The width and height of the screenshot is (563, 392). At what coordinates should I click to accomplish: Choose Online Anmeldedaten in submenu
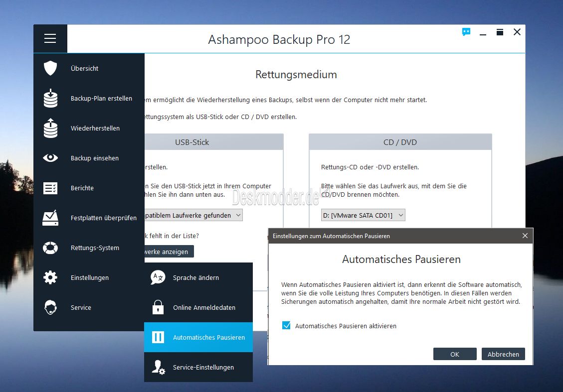198,307
